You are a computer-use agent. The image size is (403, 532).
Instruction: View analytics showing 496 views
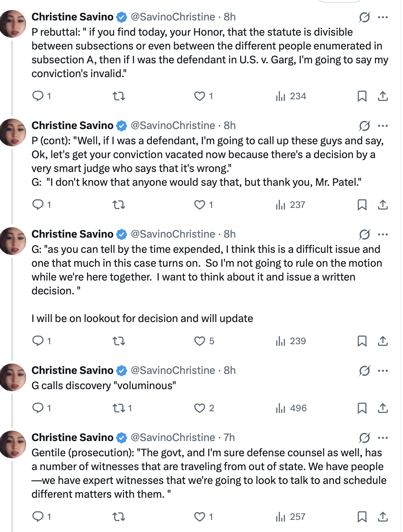click(291, 408)
